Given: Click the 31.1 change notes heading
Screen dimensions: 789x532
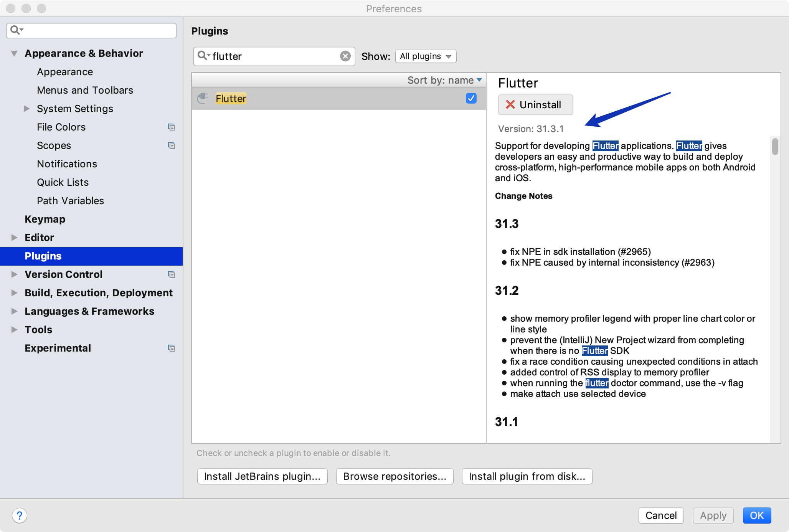Looking at the screenshot, I should pos(507,422).
